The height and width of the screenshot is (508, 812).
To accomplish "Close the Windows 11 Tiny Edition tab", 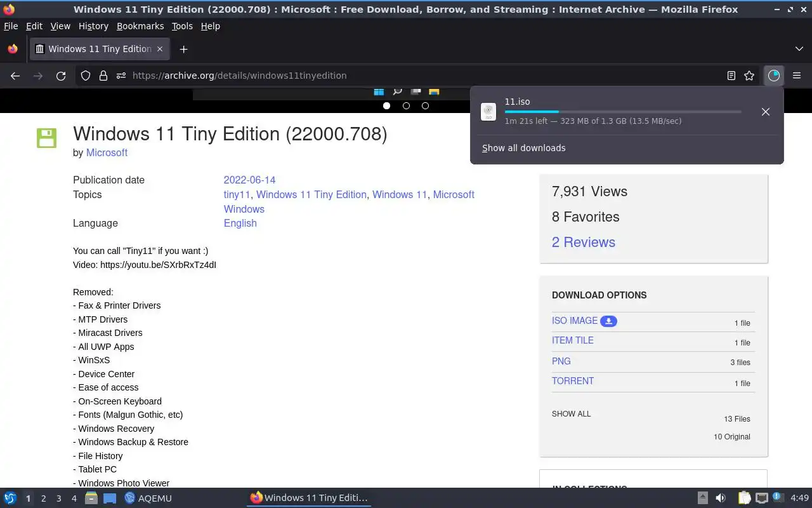I will tap(160, 49).
